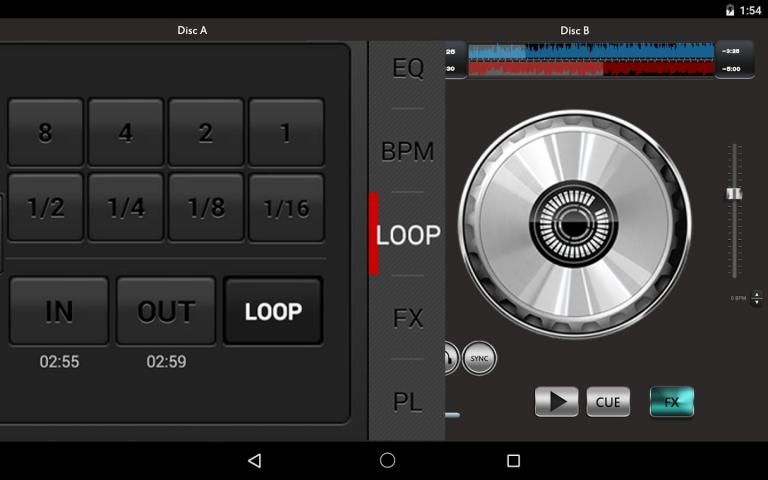Toggle the LOOP button in the loop panel
Screen dimensions: 768x480
point(273,311)
